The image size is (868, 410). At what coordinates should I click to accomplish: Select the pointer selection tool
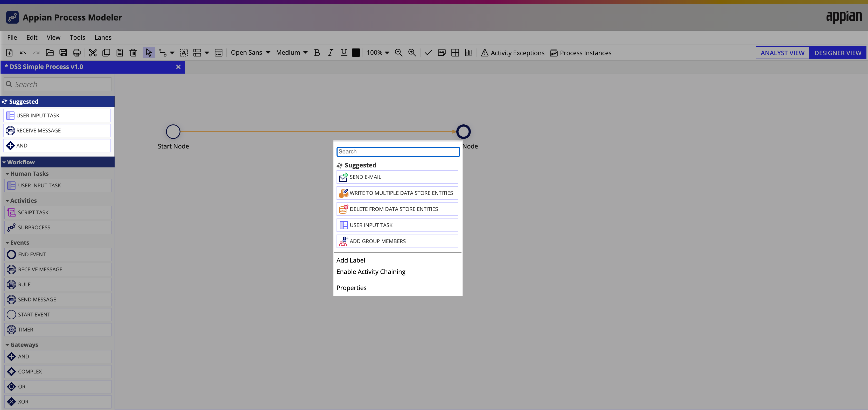click(x=149, y=53)
